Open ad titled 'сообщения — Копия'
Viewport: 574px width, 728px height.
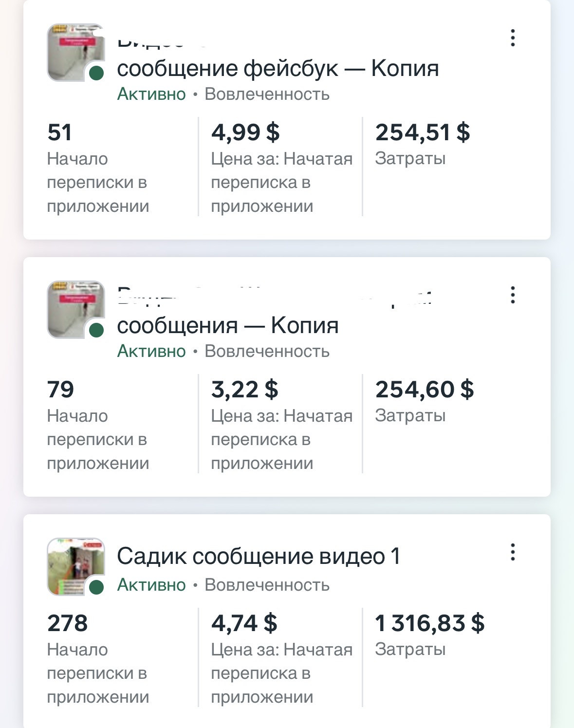227,326
